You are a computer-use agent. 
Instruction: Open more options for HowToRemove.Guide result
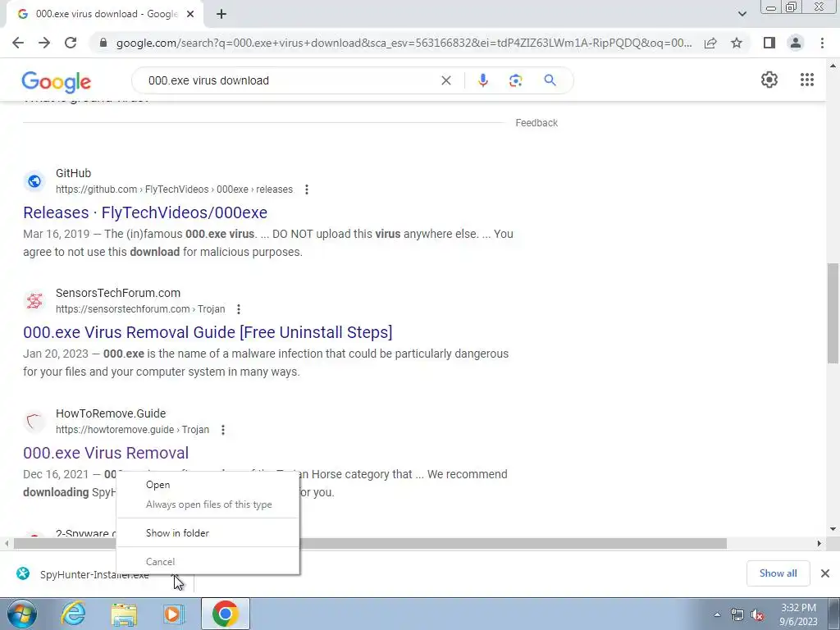[x=223, y=430]
